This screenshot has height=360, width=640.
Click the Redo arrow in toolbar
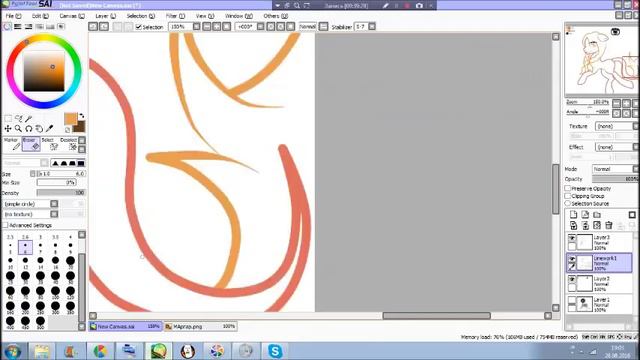click(104, 27)
